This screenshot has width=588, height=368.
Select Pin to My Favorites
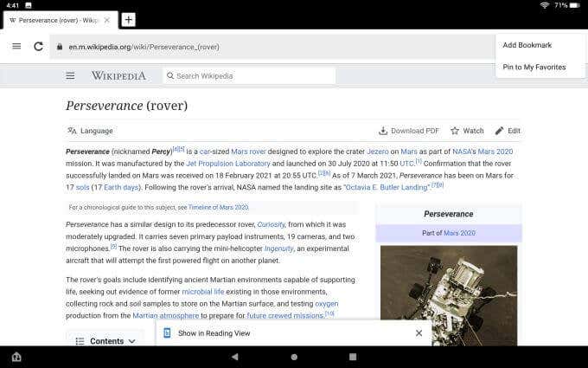point(534,68)
